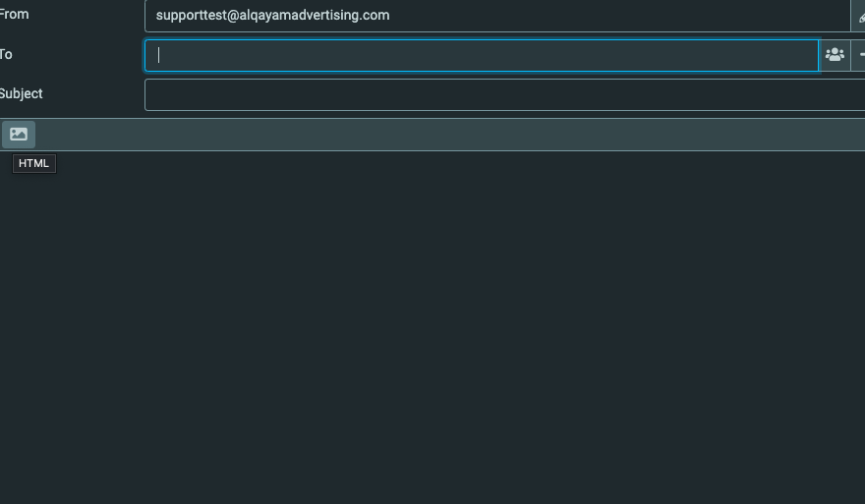The width and height of the screenshot is (865, 504).
Task: Click the pencil icon to edit identities
Action: pyautogui.click(x=860, y=17)
